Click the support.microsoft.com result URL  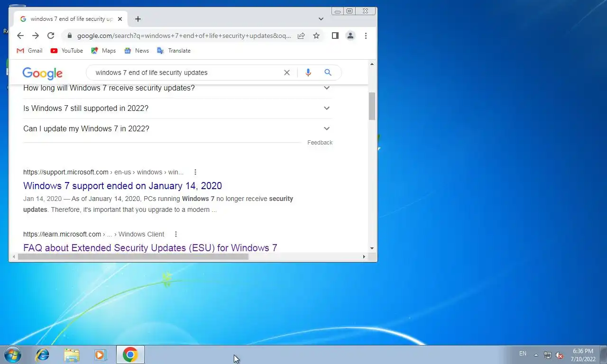click(103, 172)
